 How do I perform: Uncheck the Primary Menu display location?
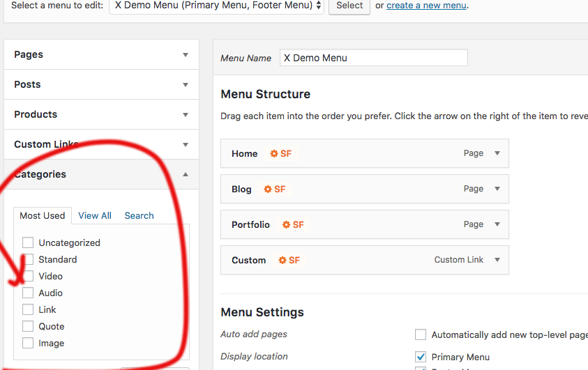click(421, 357)
